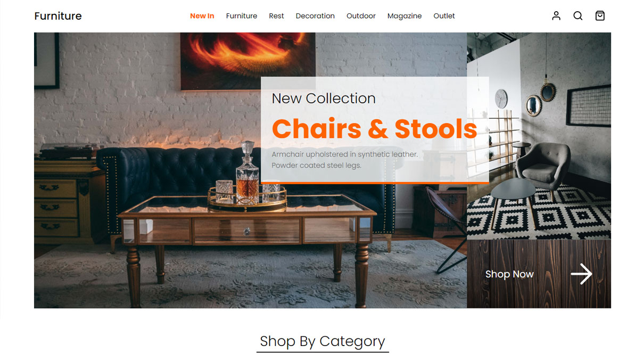Open the shopping bag cart icon
This screenshot has width=644, height=362.
600,16
